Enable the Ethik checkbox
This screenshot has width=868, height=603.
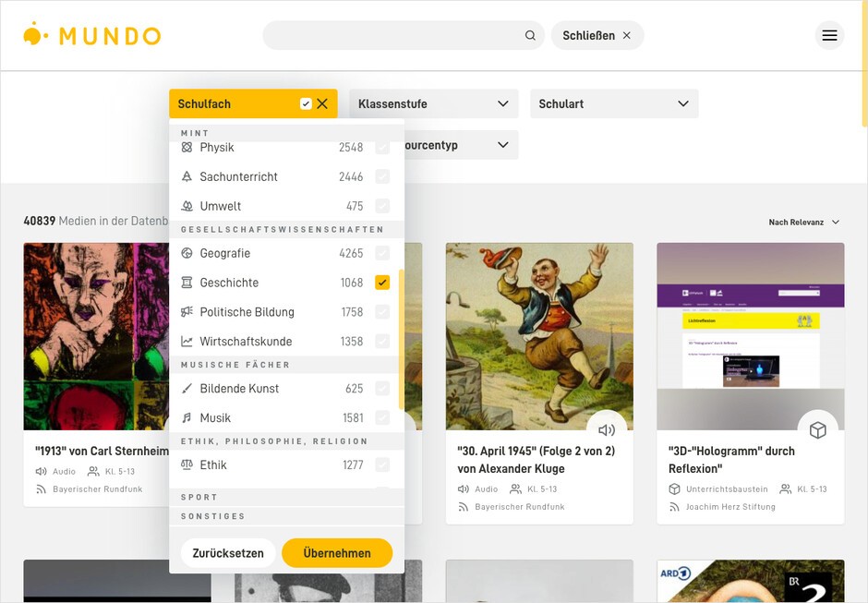382,464
